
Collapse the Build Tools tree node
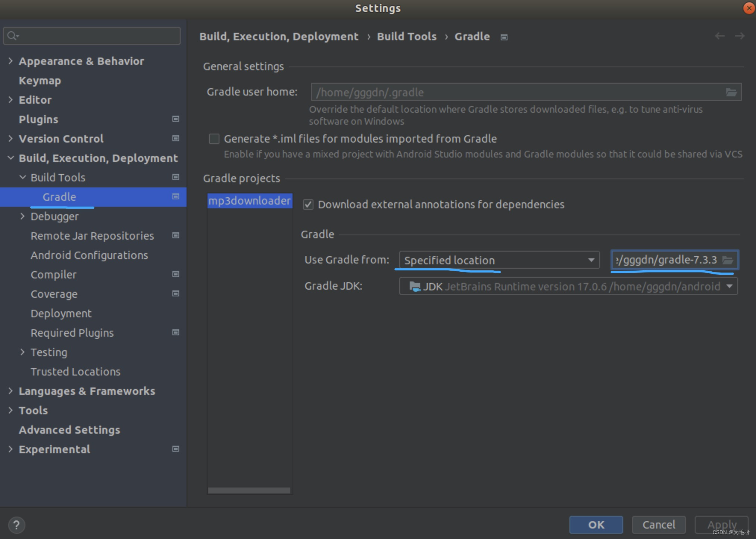22,177
